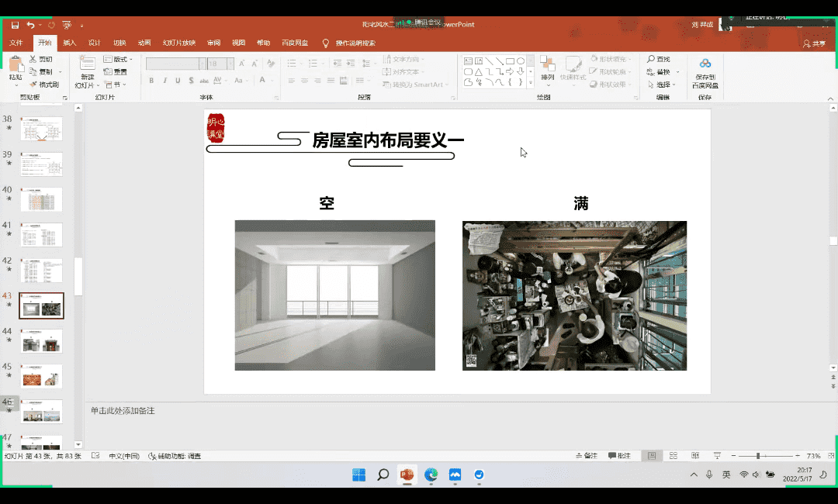Image resolution: width=838 pixels, height=504 pixels.
Task: Click the Find (查找) magnifier icon
Action: point(650,60)
